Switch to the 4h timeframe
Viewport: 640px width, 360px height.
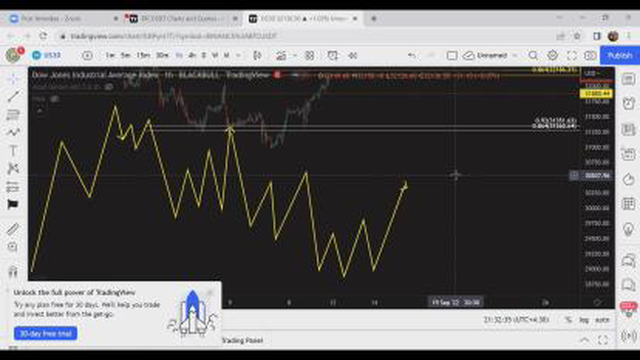(191, 55)
